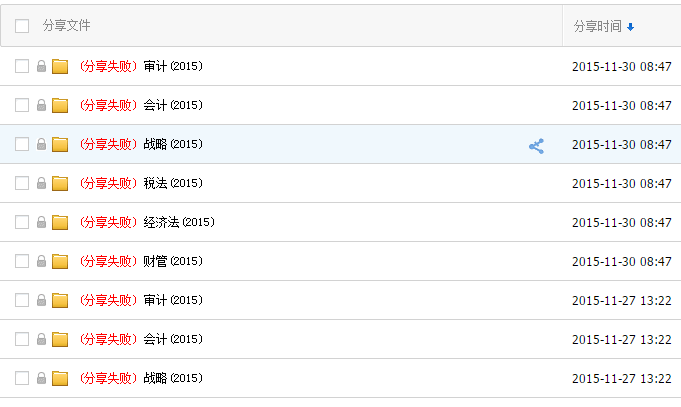
Task: Click the lock icon beside 税法 (2015)
Action: click(x=41, y=183)
